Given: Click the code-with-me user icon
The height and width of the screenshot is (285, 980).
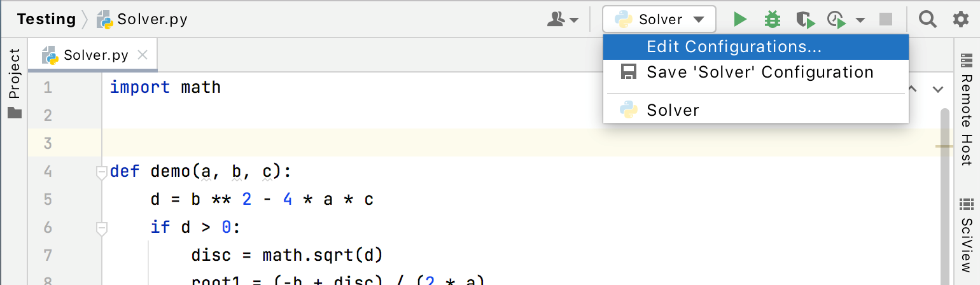Looking at the screenshot, I should (563, 20).
